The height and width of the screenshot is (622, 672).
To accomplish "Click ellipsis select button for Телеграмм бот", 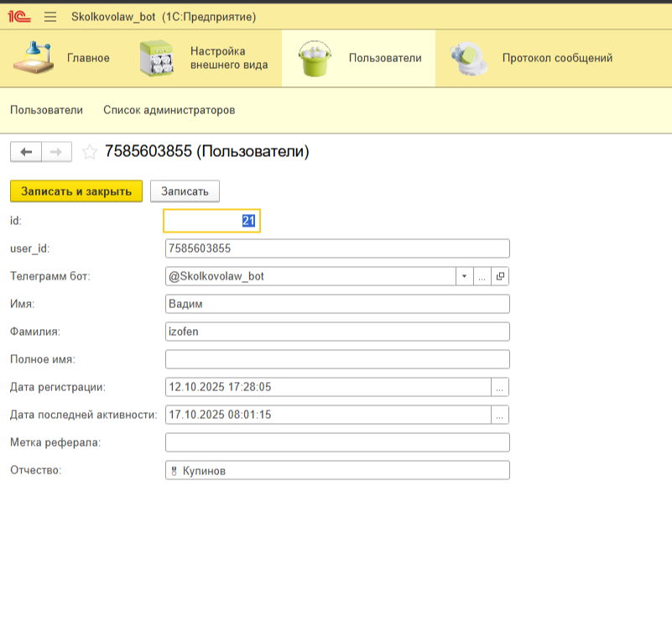I will tap(482, 276).
